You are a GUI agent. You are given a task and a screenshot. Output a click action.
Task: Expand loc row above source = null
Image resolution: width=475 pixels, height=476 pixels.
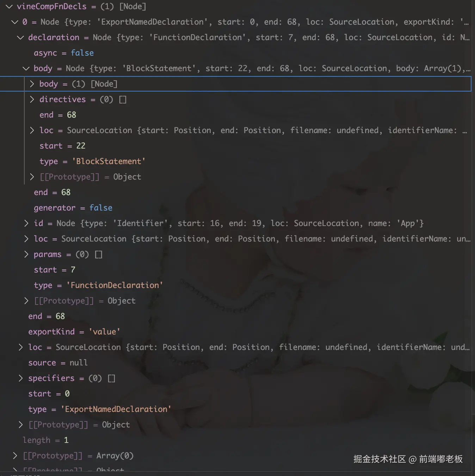pos(20,347)
